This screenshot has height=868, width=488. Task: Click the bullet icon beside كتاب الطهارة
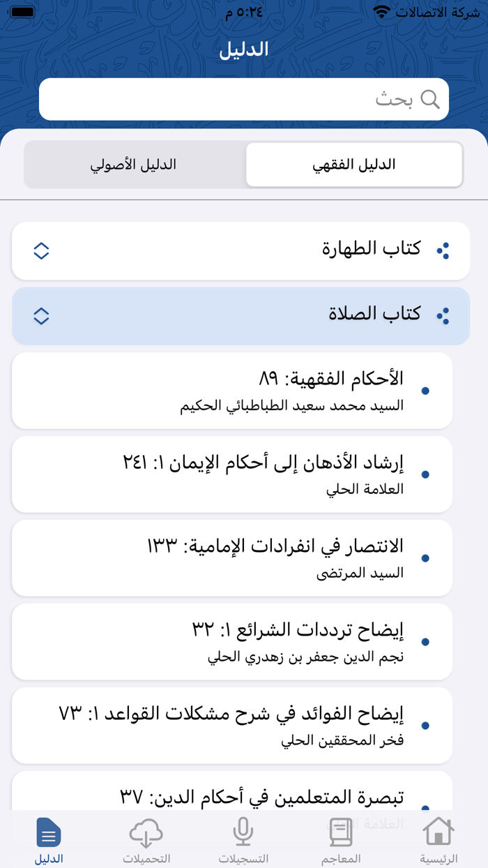click(x=443, y=250)
